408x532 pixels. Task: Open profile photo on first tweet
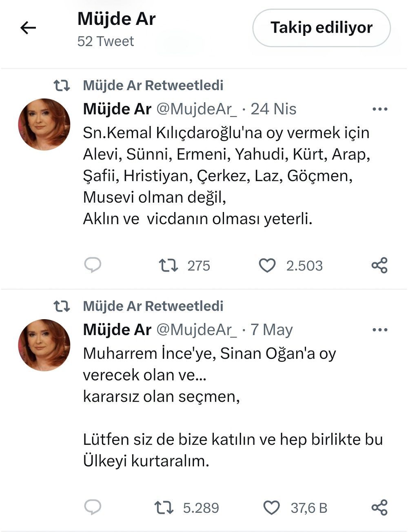[x=44, y=124]
